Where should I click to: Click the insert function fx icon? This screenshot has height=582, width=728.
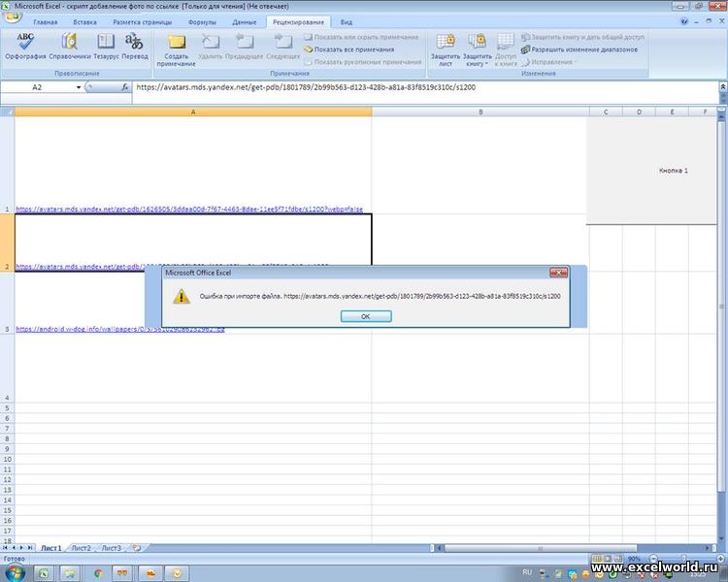pos(125,86)
